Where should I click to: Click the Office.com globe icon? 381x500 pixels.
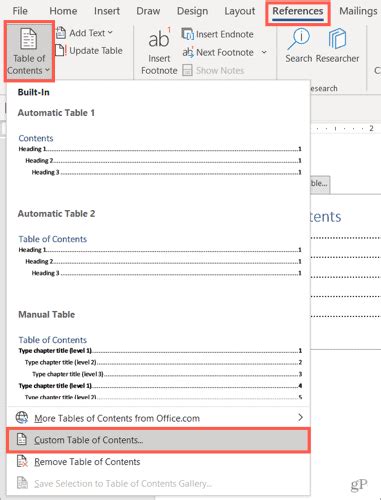point(22,417)
